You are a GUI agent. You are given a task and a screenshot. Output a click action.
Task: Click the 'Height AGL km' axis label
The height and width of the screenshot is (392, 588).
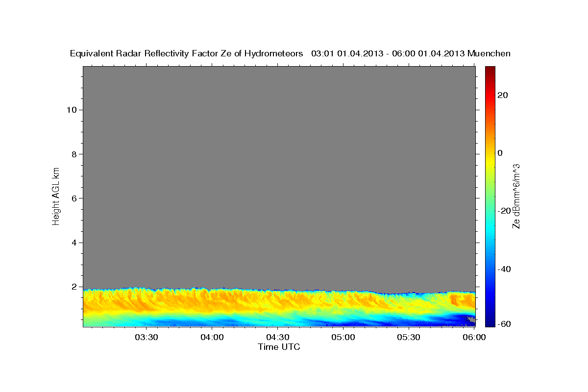(x=56, y=196)
